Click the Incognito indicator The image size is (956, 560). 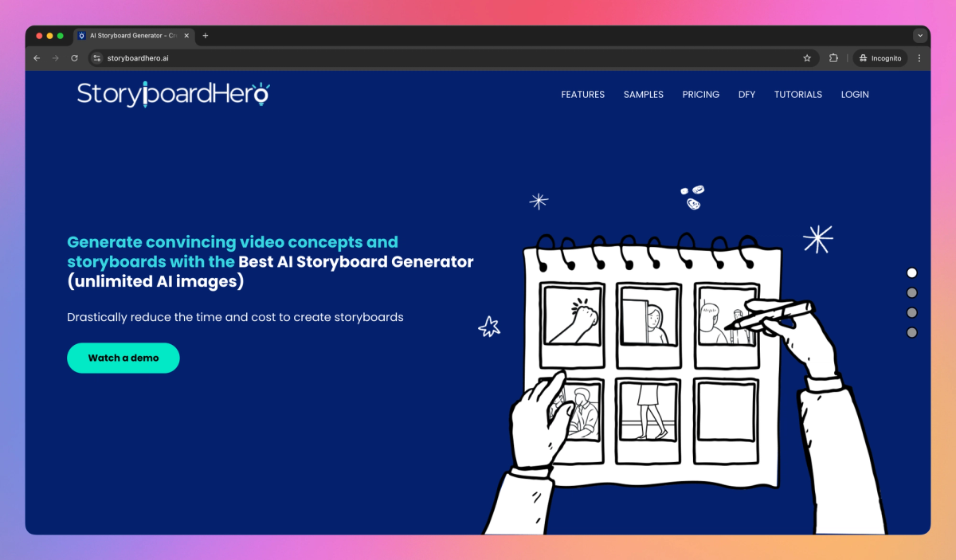(880, 58)
